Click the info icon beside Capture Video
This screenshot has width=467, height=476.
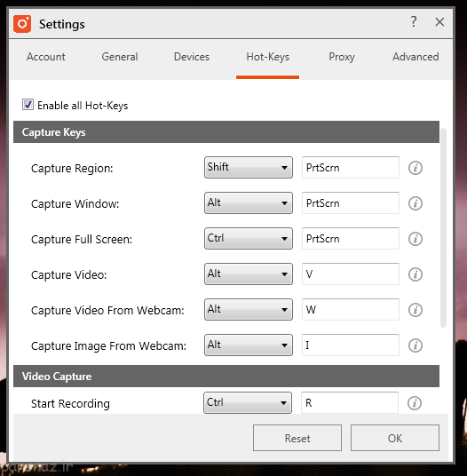tap(416, 274)
